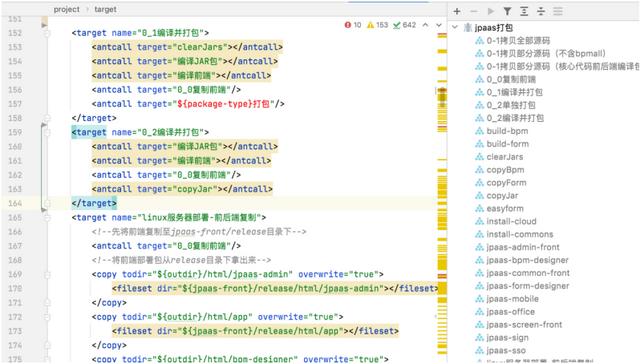Click the fileset jpaas-admin line 170
The width and height of the screenshot is (640, 364).
tap(275, 289)
